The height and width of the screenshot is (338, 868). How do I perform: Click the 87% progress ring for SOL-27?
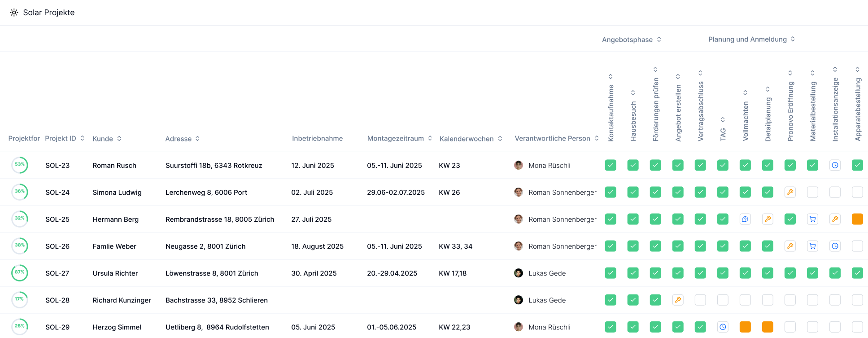click(x=20, y=272)
